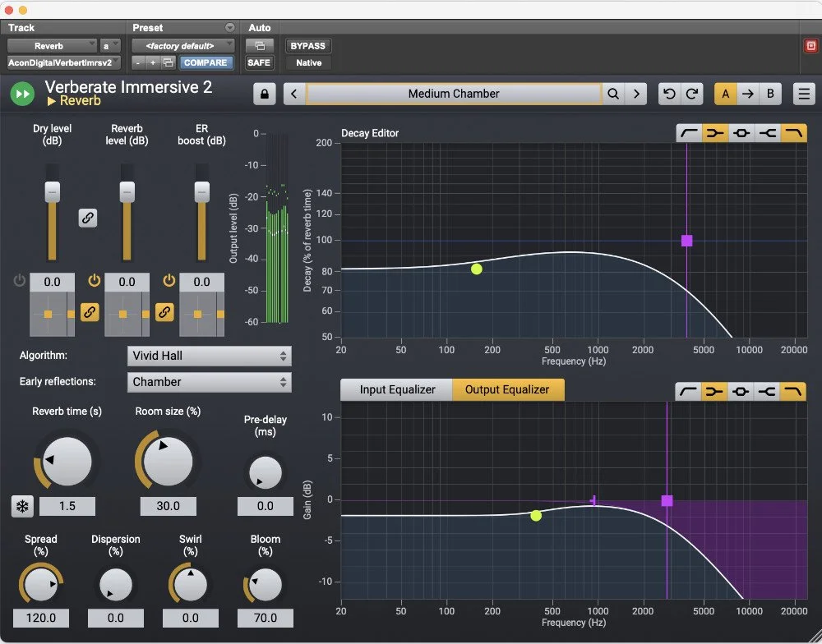Toggle equalizer low-shelf band
This screenshot has height=644, width=822.
714,392
